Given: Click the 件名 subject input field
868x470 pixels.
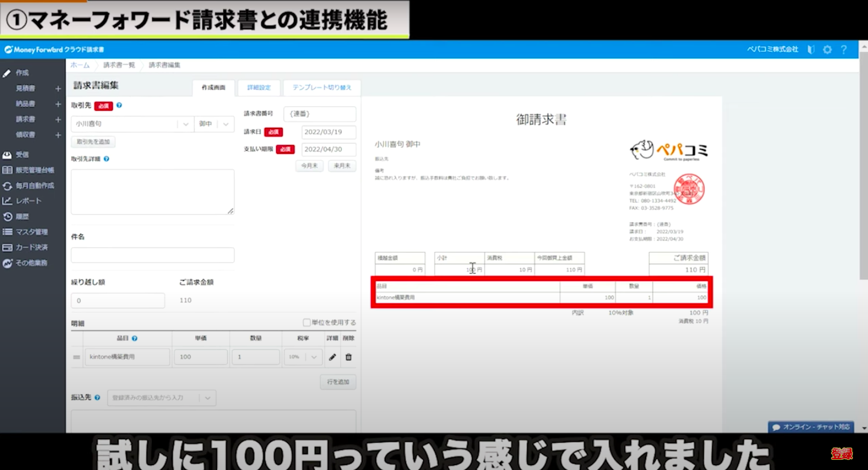Looking at the screenshot, I should pyautogui.click(x=153, y=255).
